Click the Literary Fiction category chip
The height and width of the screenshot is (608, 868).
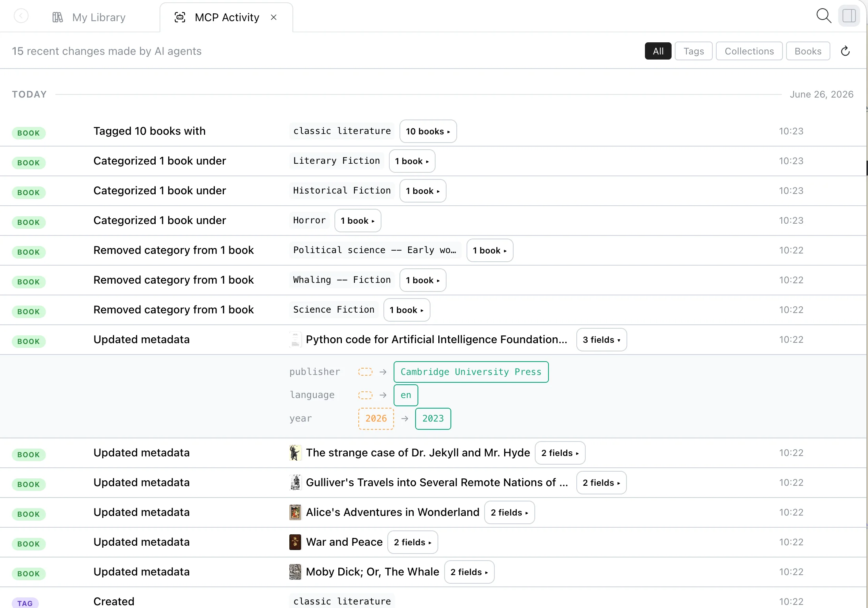(336, 161)
